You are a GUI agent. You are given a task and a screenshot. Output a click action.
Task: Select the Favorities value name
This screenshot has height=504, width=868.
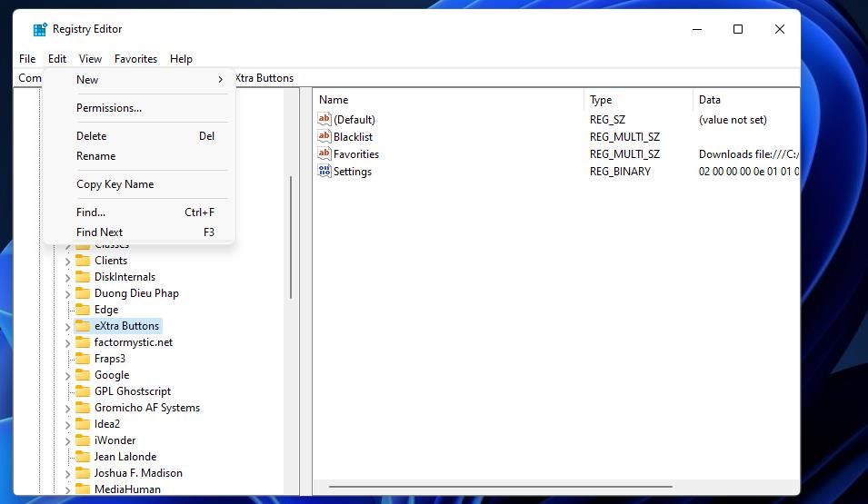(x=356, y=153)
